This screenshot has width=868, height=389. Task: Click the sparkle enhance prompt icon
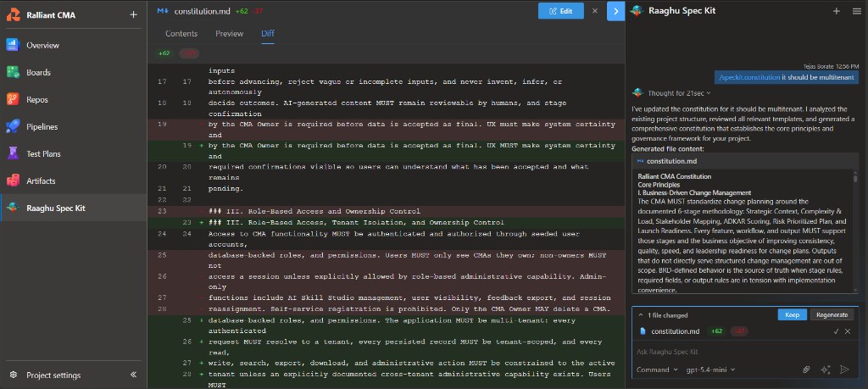(826, 370)
